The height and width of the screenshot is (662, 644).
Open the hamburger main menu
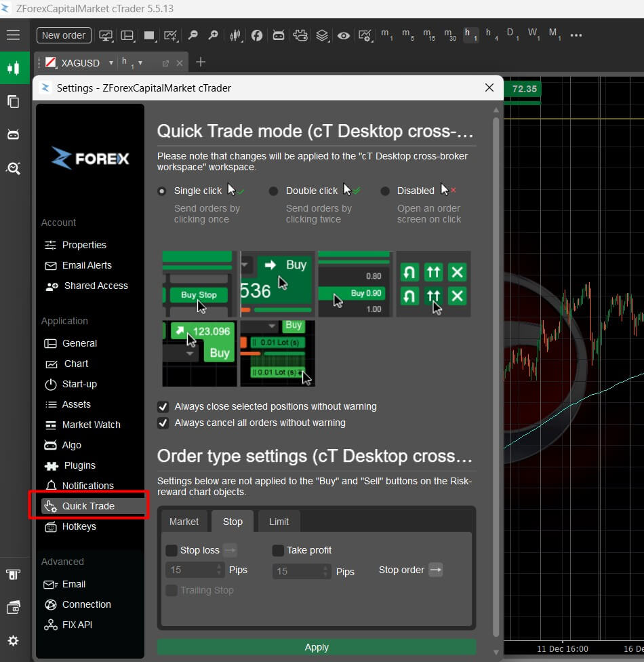click(14, 35)
